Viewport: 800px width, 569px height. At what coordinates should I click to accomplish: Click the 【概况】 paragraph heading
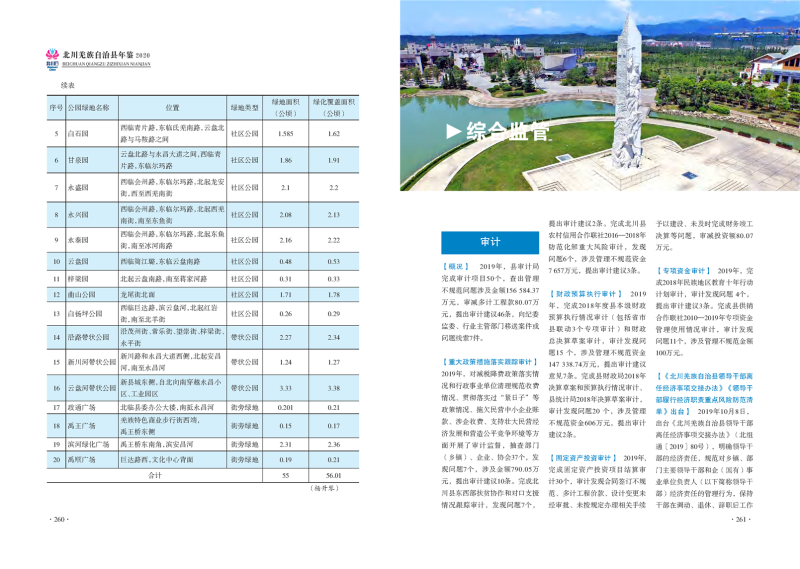click(x=456, y=268)
